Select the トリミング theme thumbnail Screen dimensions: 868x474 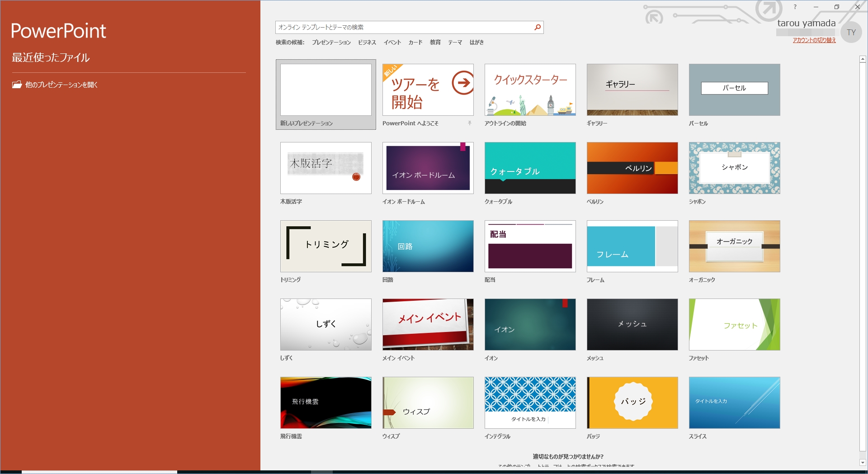(x=326, y=246)
